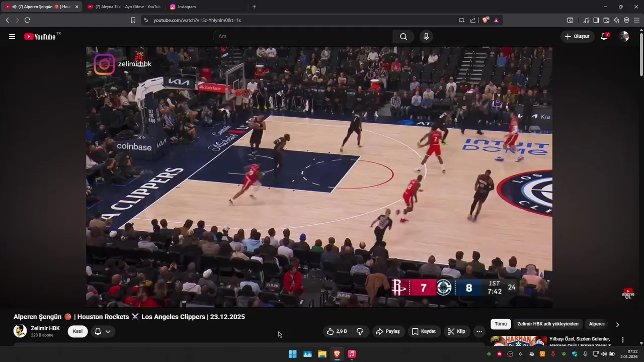Open the Harman Quiz recommended video thumbnail
The height and width of the screenshot is (362, 644).
click(x=519, y=340)
